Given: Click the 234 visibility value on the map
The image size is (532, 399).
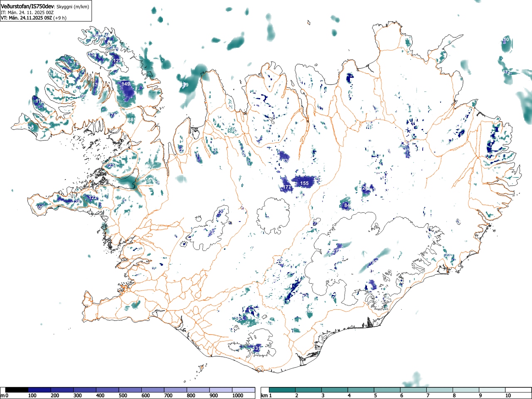Looking at the screenshot, I should pos(112,165).
